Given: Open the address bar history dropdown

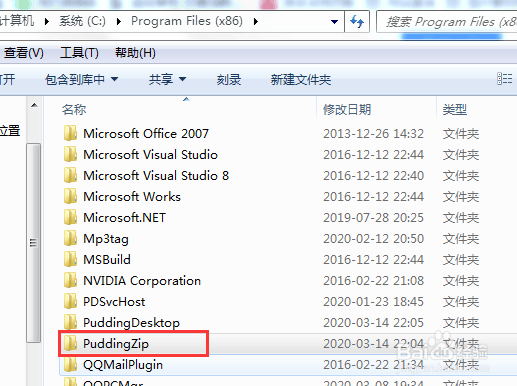Looking at the screenshot, I should click(x=334, y=22).
